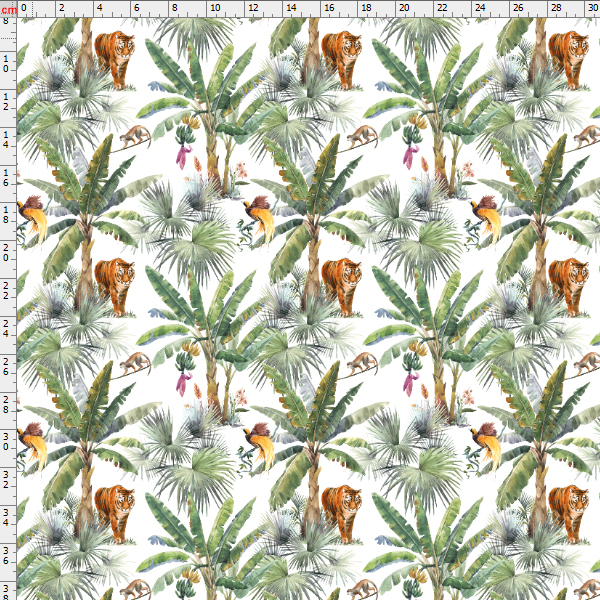Click the '10' label on the vertical ruler
This screenshot has width=600, height=600.
click(x=6, y=64)
